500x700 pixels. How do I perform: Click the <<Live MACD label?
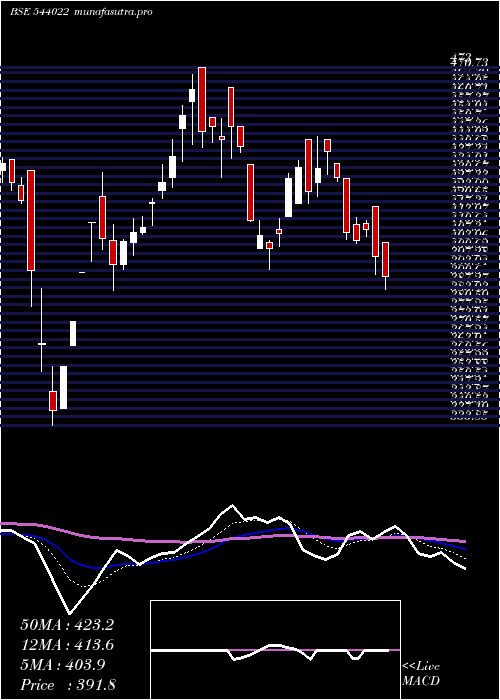click(x=421, y=674)
